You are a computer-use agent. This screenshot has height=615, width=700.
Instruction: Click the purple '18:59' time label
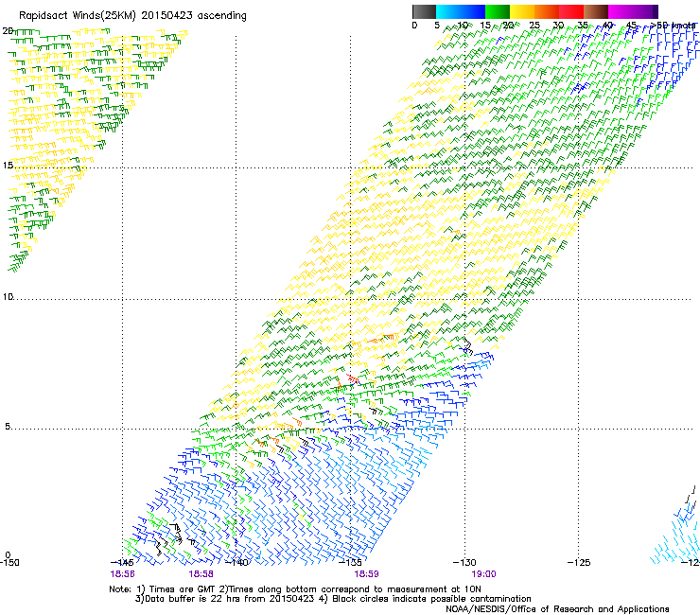pos(366,574)
